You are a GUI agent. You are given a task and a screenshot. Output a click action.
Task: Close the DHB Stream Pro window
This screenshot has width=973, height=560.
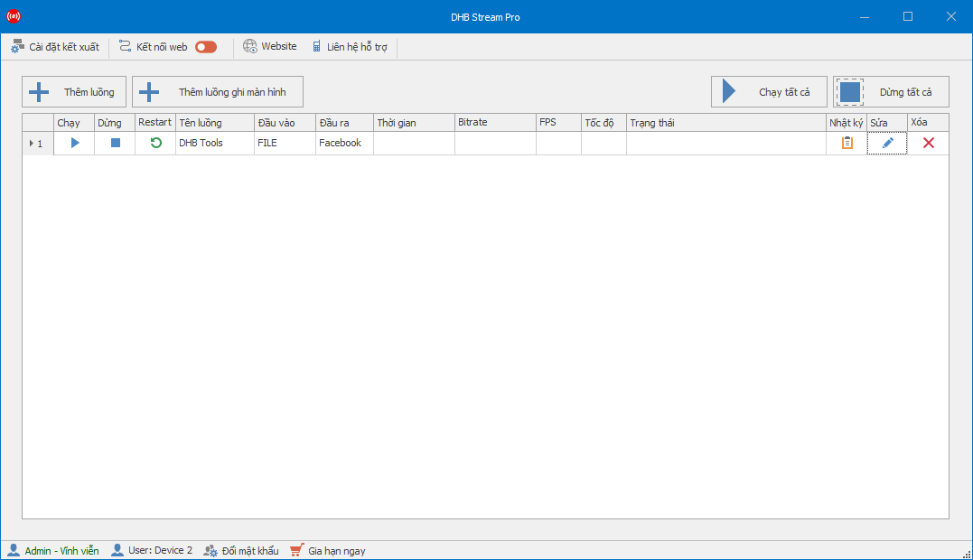[x=950, y=17]
